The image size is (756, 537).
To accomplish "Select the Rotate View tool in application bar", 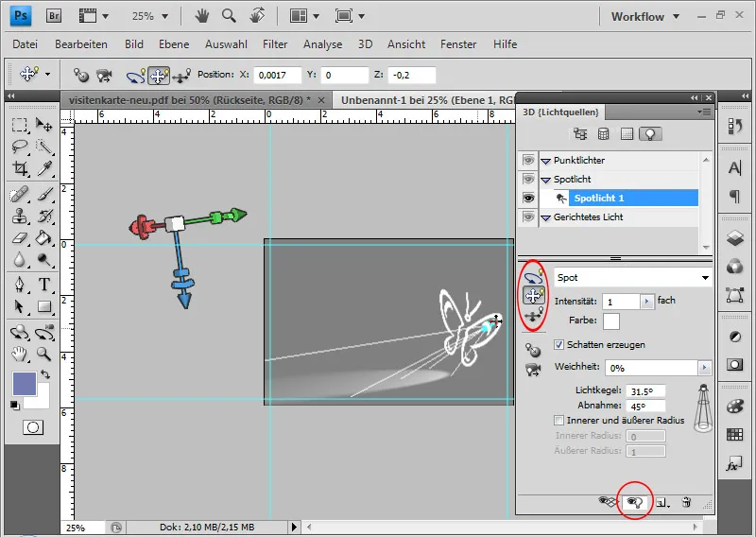I will click(257, 16).
